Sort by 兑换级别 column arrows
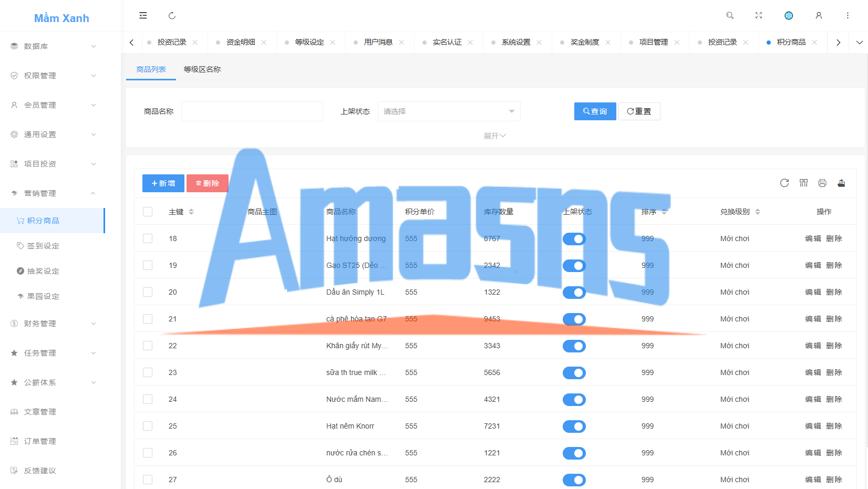This screenshot has height=489, width=868. pos(758,212)
